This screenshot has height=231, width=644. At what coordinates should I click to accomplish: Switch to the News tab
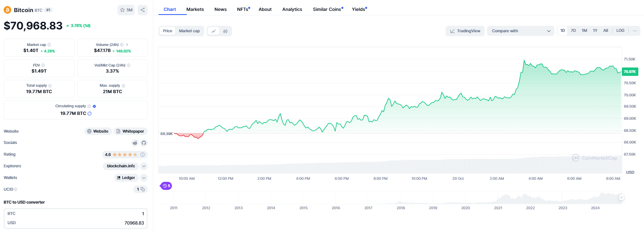[220, 9]
